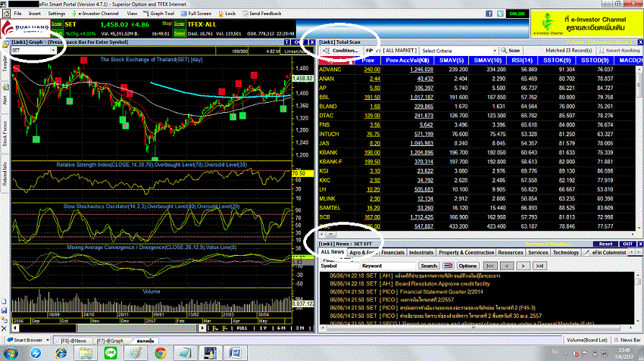Open Internet Explorer from taskbar

[x=61, y=353]
